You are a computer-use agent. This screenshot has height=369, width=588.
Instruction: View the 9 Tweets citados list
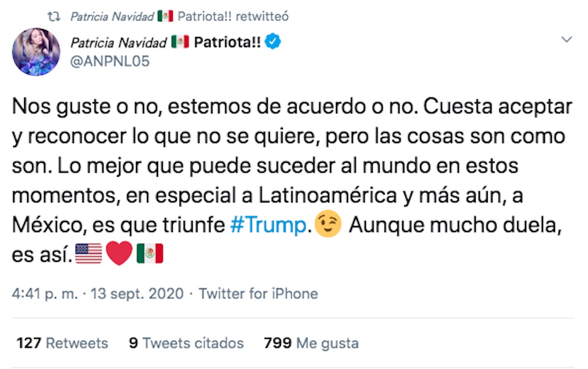[x=186, y=343]
